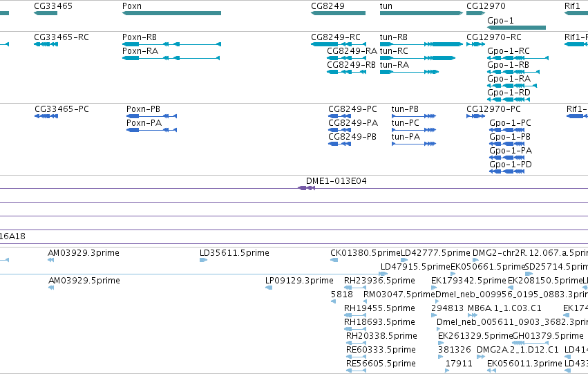Open the CG8249-RB transcript label

[352, 65]
